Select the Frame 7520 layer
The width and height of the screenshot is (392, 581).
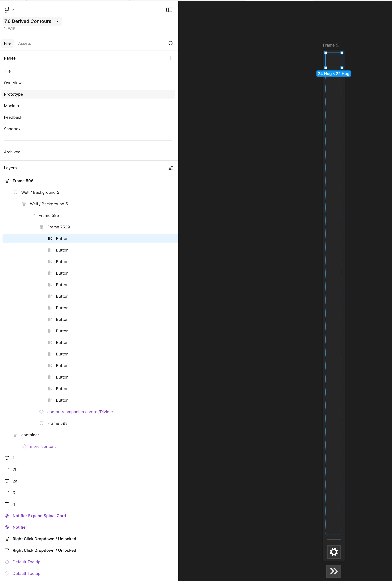pos(58,227)
